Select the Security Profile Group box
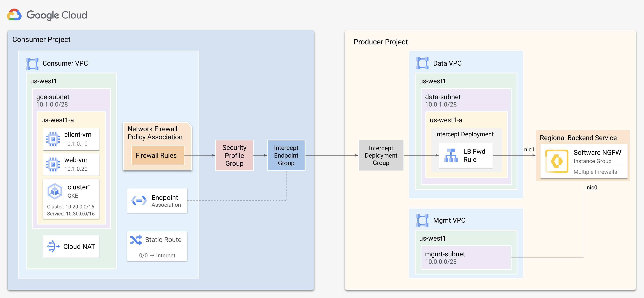The width and height of the screenshot is (644, 298). point(234,156)
